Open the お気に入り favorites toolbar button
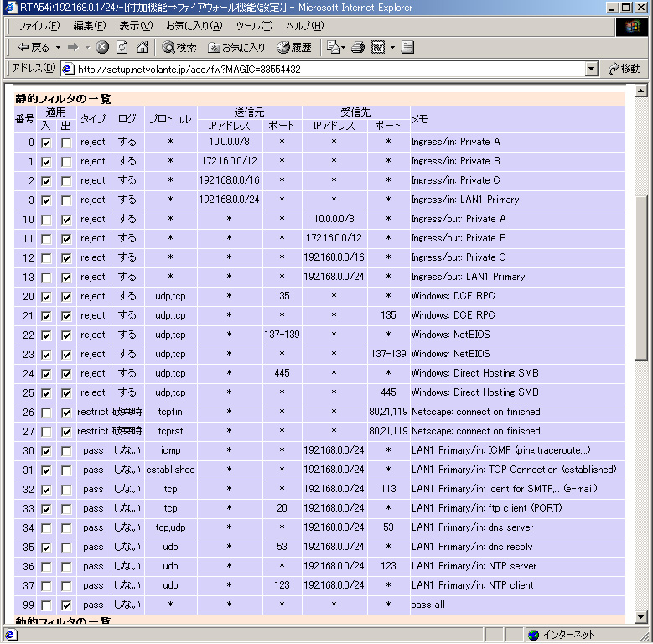Screen dimensions: 653x644 [x=236, y=47]
